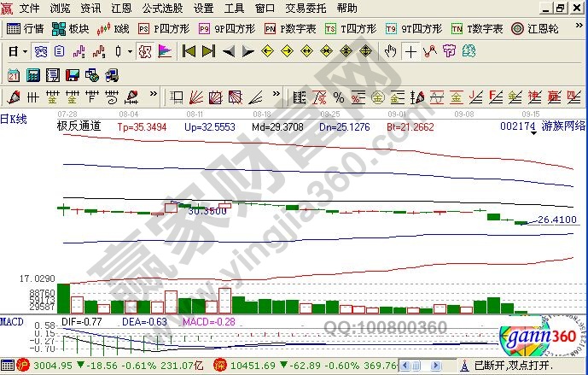Select the gold circle 金 tool
The width and height of the screenshot is (588, 375).
pos(378,97)
